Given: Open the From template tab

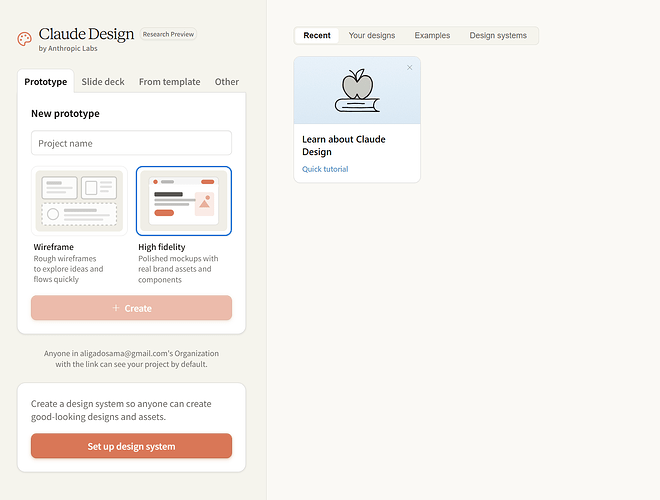Looking at the screenshot, I should pos(170,82).
